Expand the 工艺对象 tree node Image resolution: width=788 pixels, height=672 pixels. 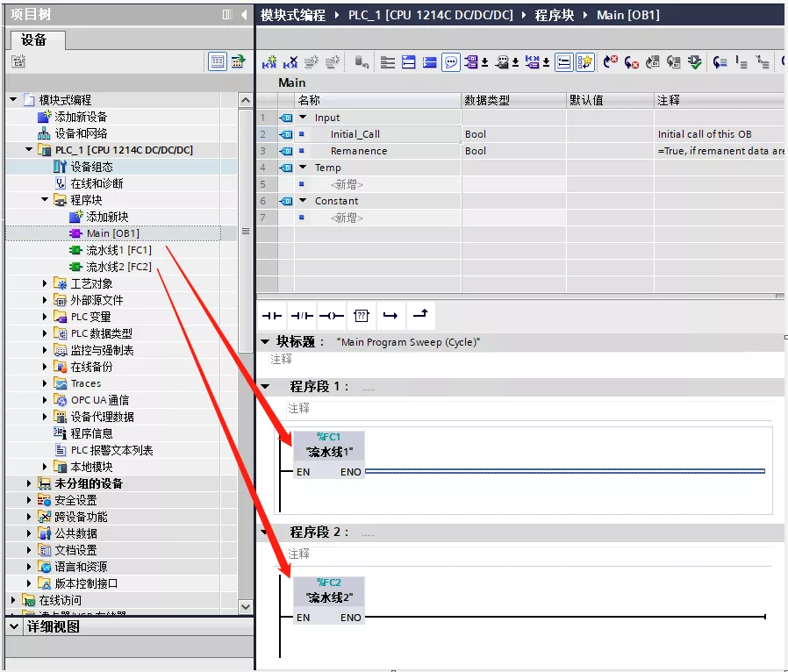[x=46, y=283]
